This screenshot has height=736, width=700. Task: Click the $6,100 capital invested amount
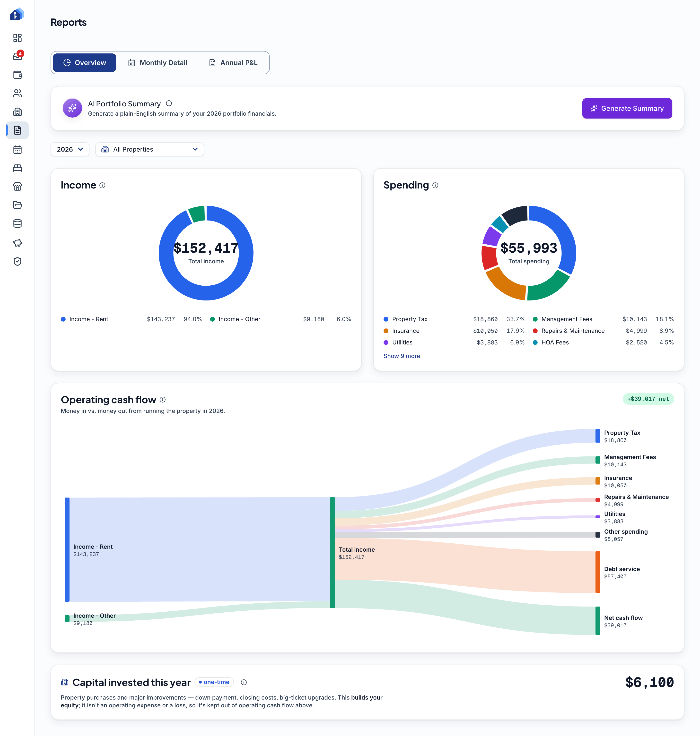pyautogui.click(x=649, y=682)
